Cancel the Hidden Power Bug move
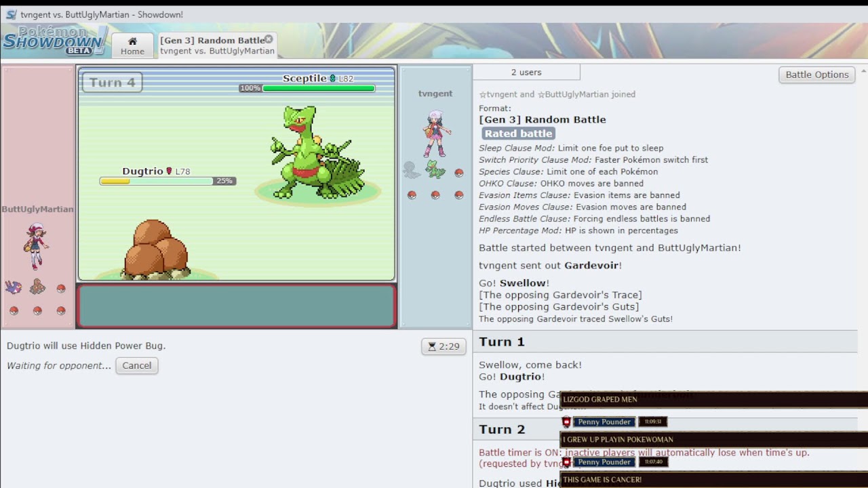 (136, 365)
